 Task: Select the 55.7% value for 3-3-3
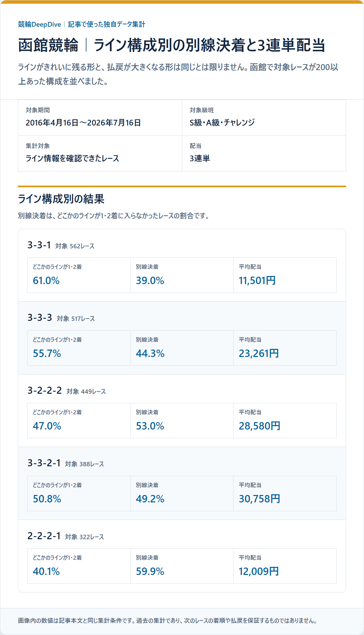(47, 353)
